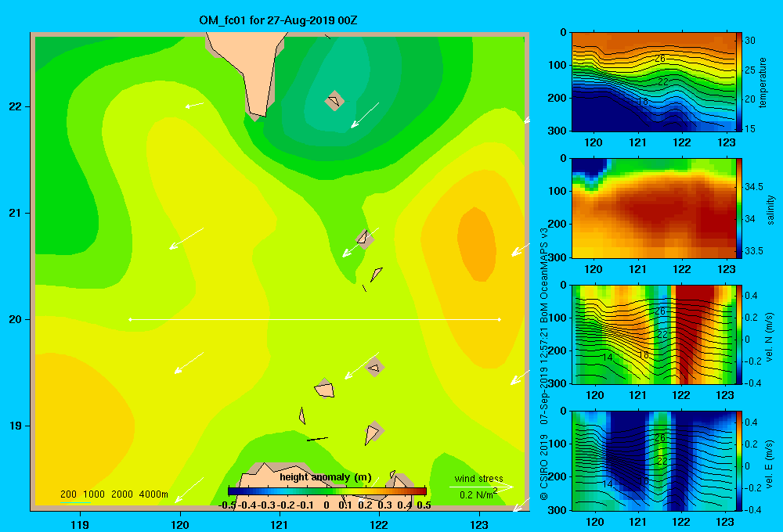
Task: Click longitude label 123 under main map
Action: (x=479, y=524)
